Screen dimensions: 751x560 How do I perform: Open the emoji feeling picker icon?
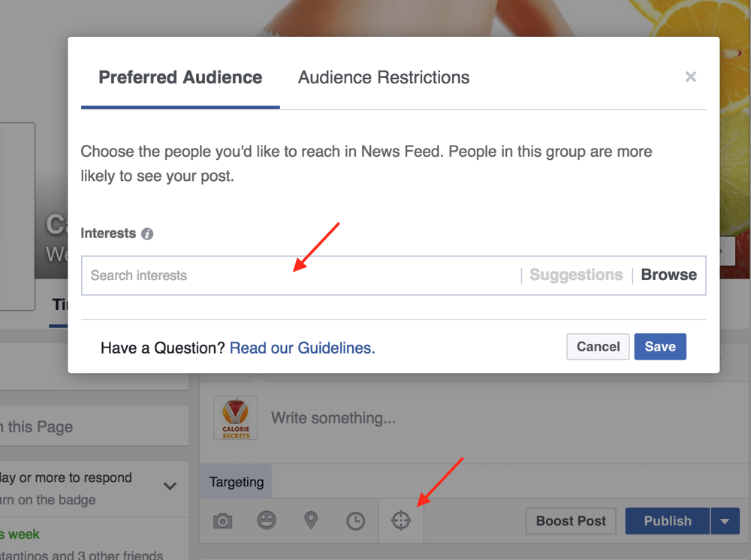pyautogui.click(x=267, y=521)
